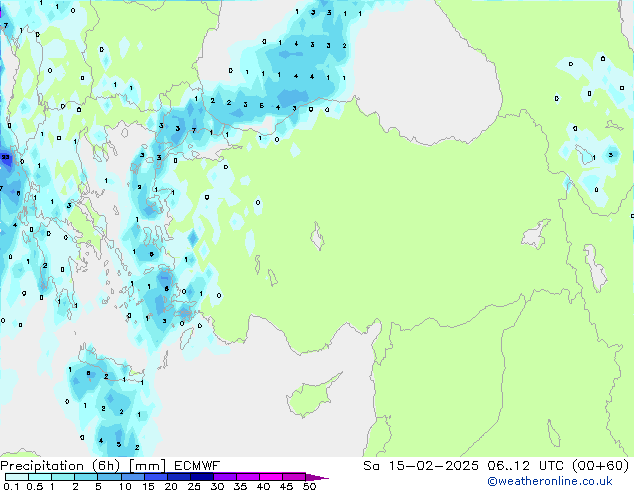This screenshot has width=634, height=490.
Task: Click the '0.5' legend scale label
Action: point(35,486)
